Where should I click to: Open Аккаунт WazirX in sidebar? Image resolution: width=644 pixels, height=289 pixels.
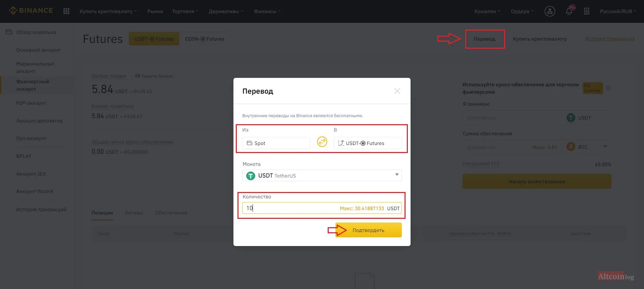35,191
